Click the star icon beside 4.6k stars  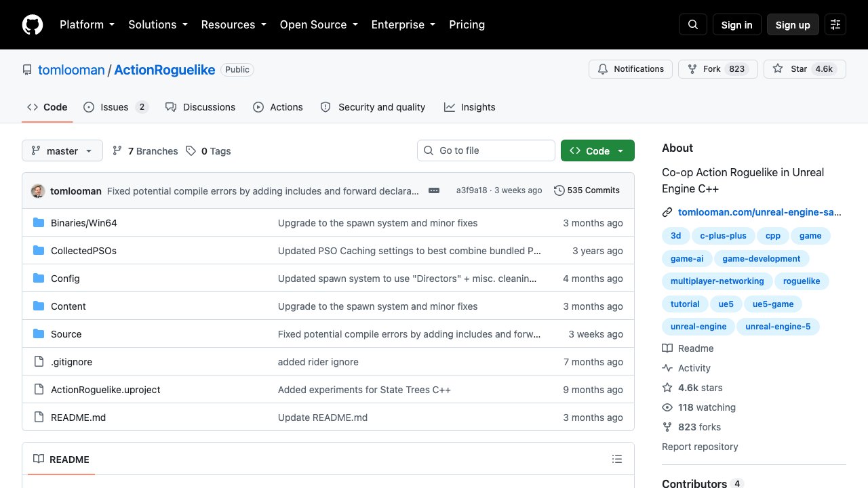pyautogui.click(x=667, y=388)
